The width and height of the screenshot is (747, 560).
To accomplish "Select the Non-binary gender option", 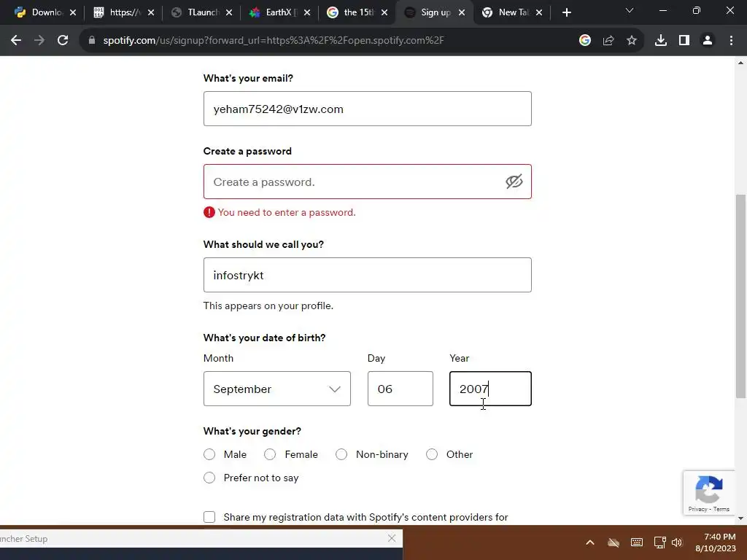I will tap(341, 454).
